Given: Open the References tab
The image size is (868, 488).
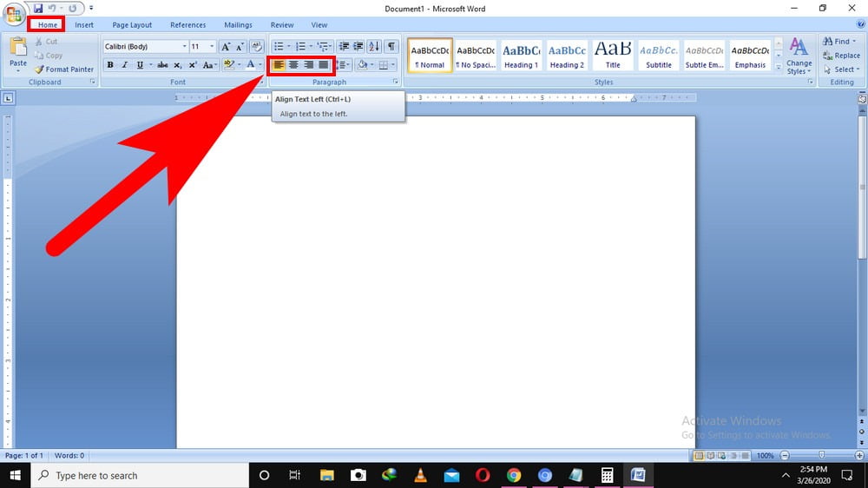Looking at the screenshot, I should tap(187, 25).
